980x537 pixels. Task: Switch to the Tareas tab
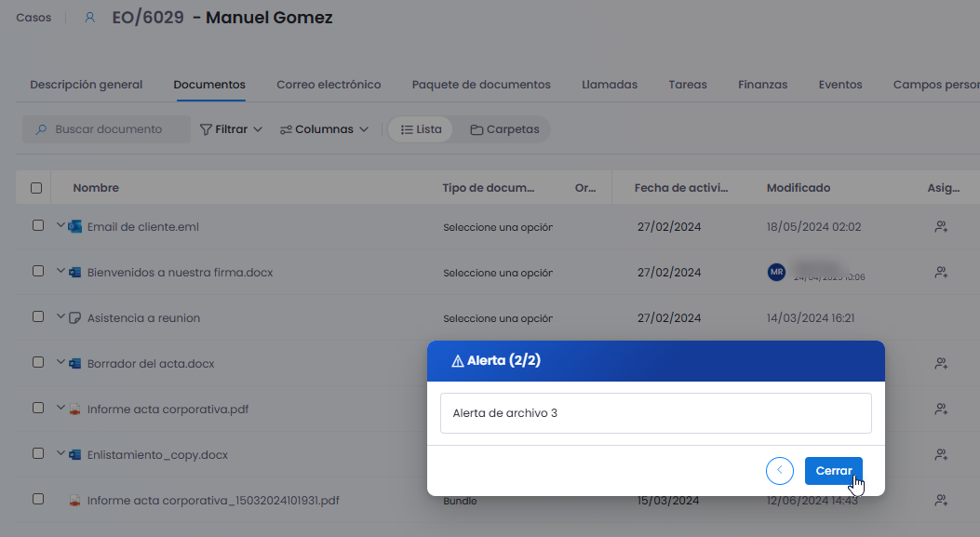[688, 85]
